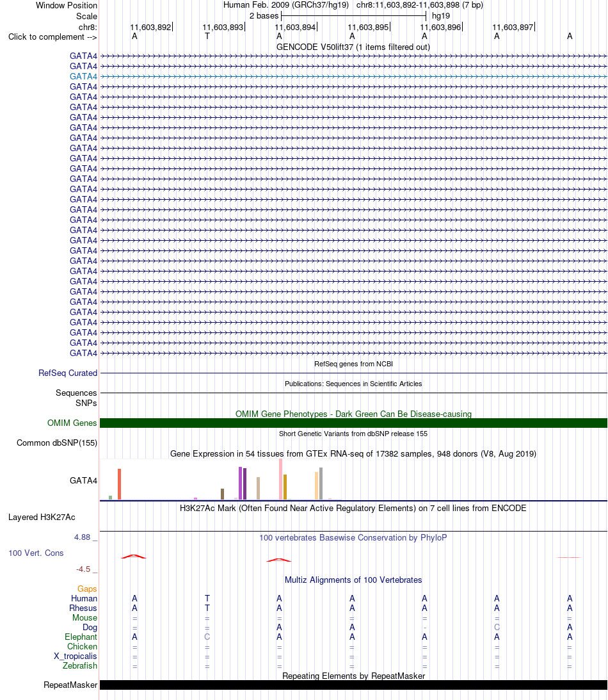Image resolution: width=608 pixels, height=700 pixels.
Task: Open the RepeatMasker track label
Action: coord(70,685)
